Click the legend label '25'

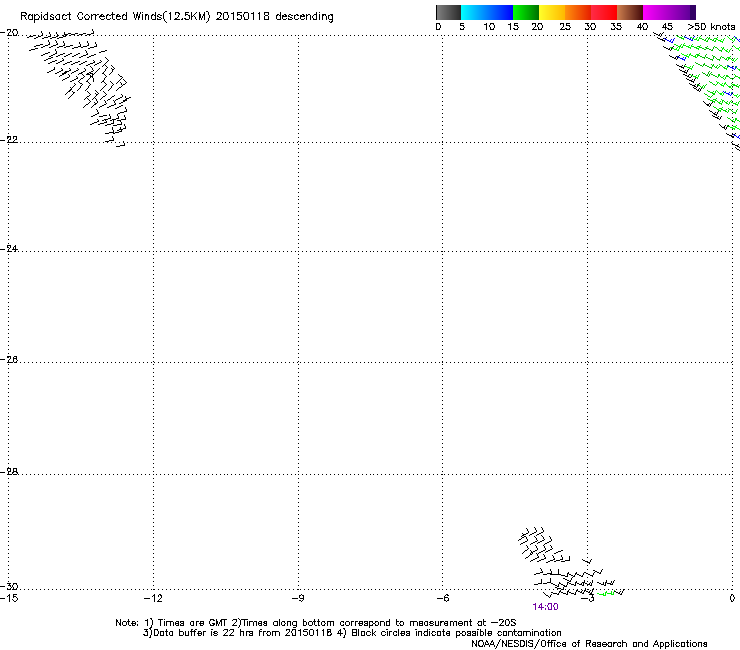click(565, 27)
